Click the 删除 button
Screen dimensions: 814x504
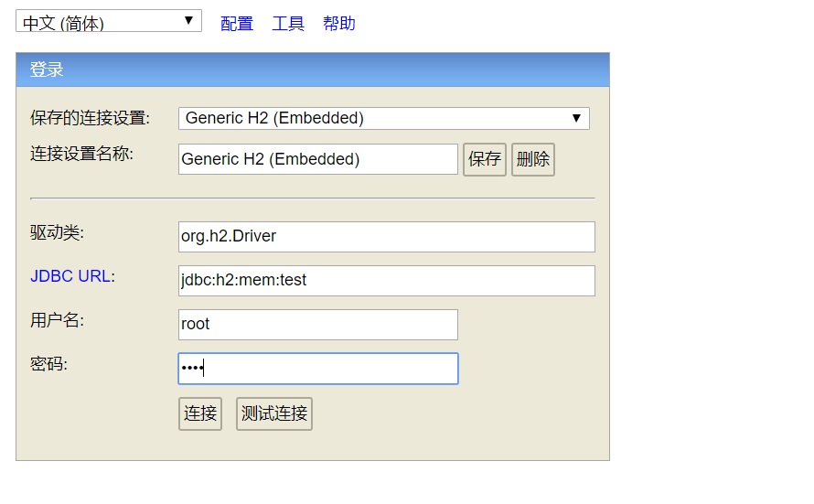(532, 159)
